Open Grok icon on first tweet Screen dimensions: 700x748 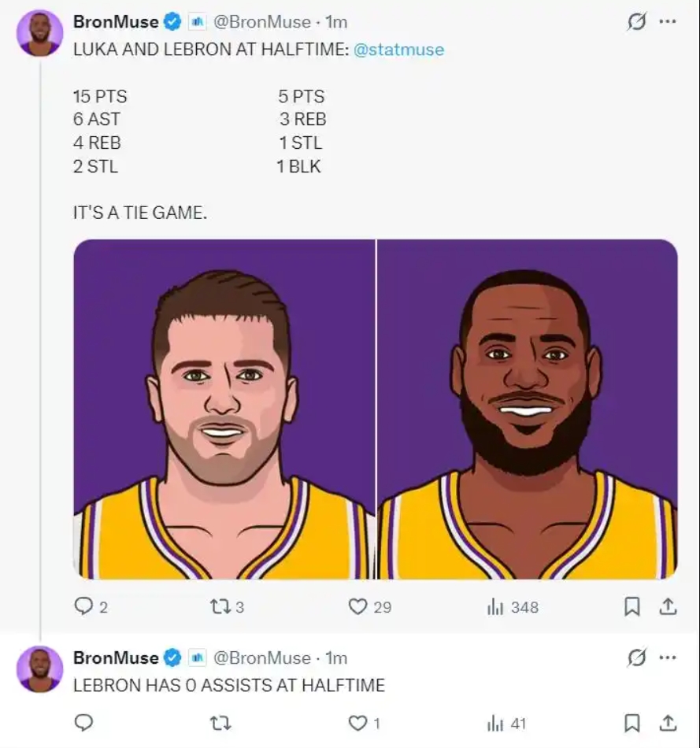636,22
